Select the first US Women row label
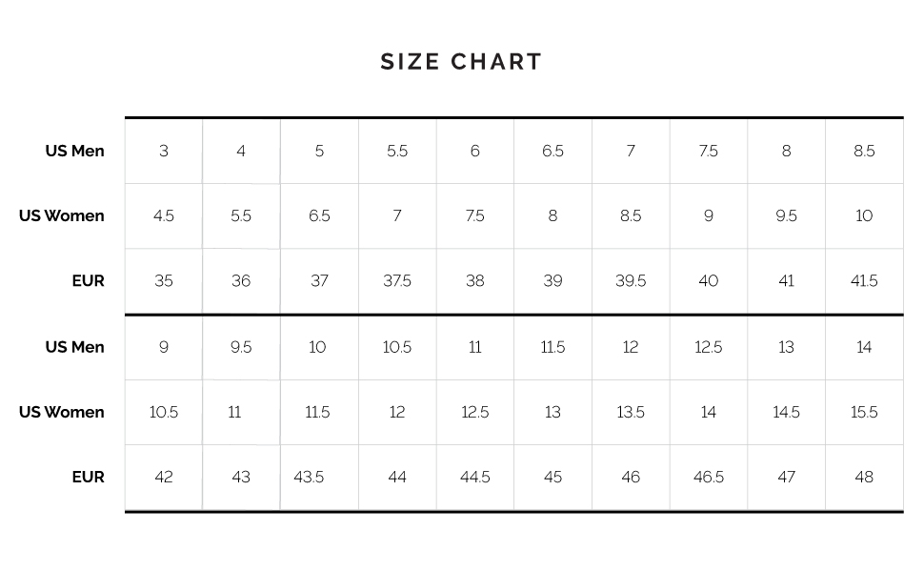The width and height of the screenshot is (924, 572). pyautogui.click(x=61, y=215)
